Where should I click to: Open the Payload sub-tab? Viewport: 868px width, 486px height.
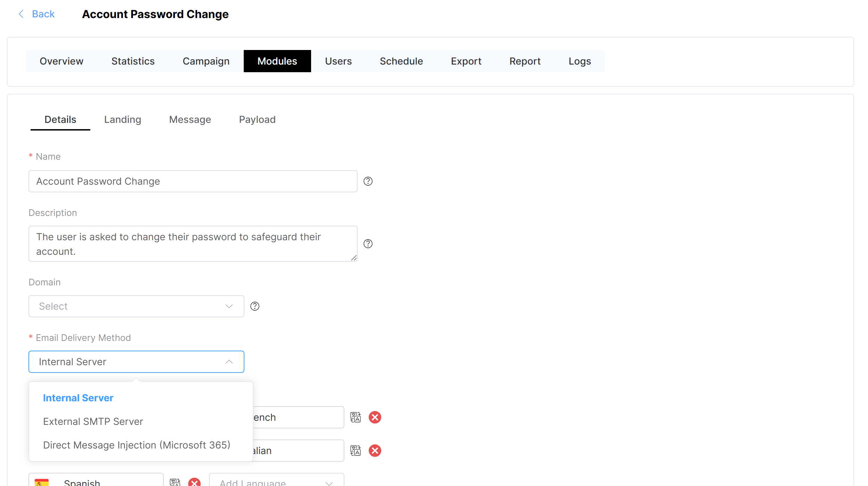coord(257,119)
